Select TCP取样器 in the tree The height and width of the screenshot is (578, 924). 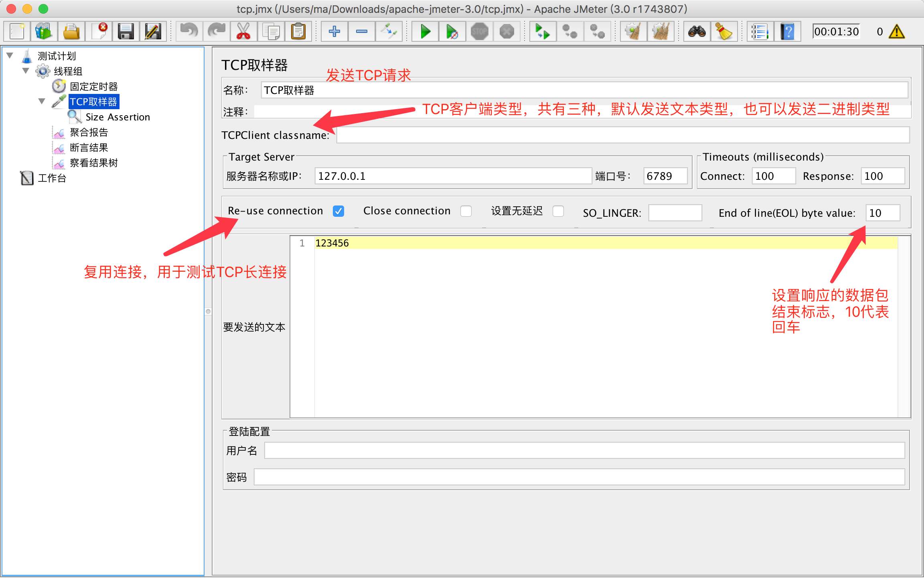tap(93, 102)
